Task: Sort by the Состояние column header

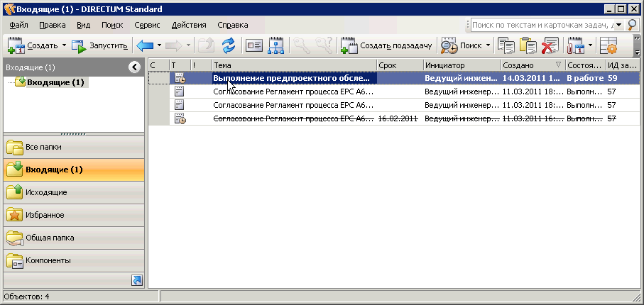Action: click(586, 65)
